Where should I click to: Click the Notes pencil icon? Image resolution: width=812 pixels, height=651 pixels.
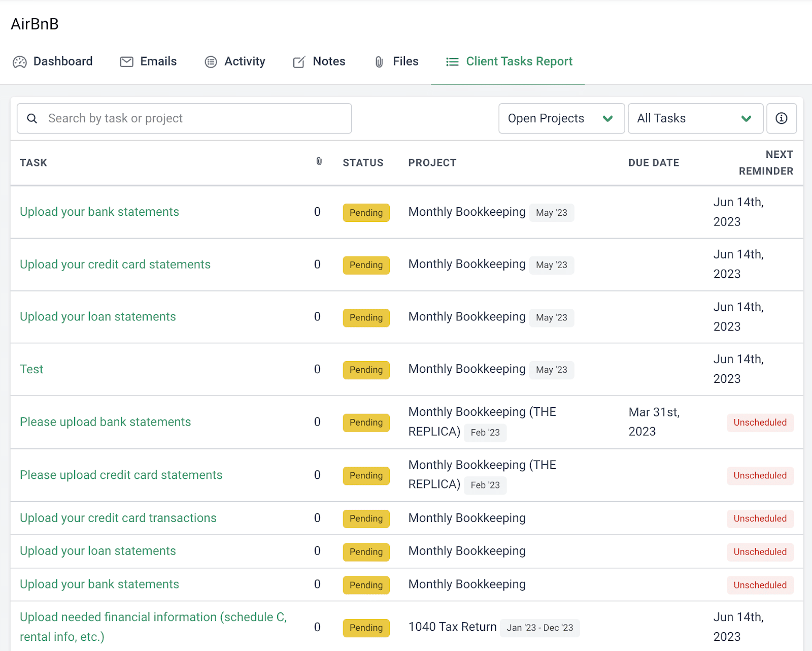click(x=299, y=62)
